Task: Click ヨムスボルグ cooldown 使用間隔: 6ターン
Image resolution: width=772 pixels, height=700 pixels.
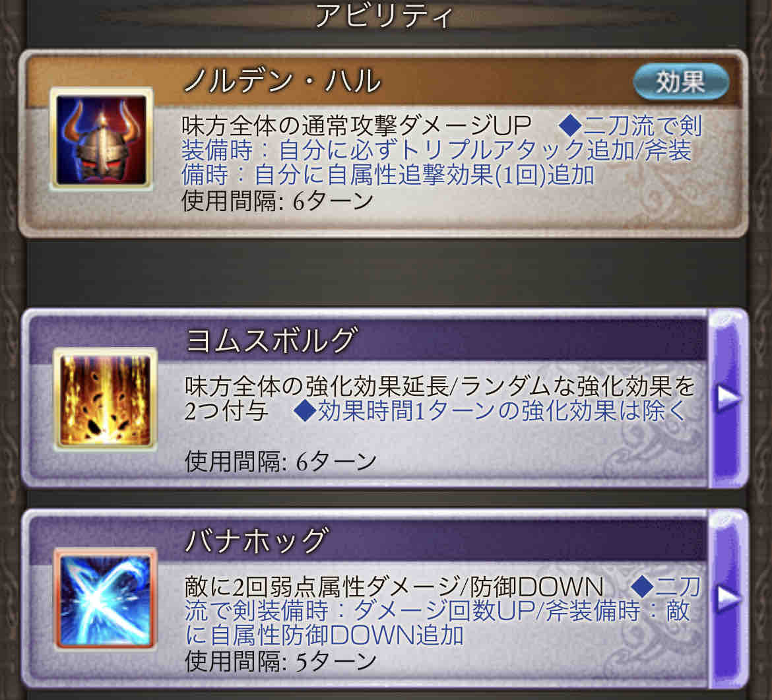Action: 280,461
